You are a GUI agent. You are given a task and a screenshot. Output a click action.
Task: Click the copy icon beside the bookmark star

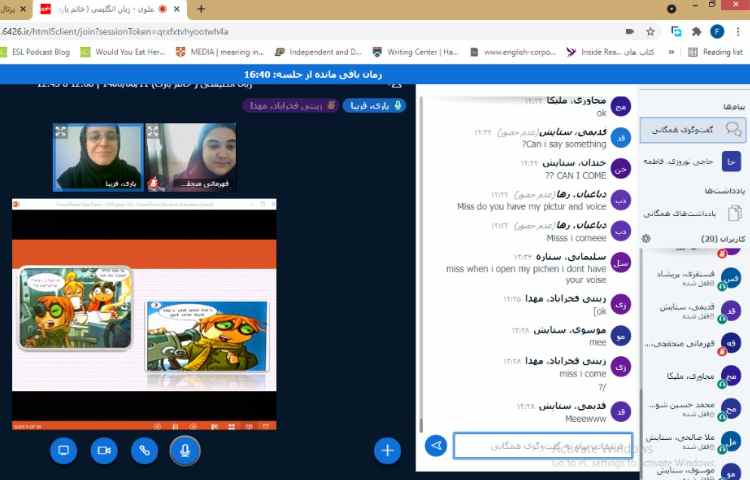click(x=676, y=32)
